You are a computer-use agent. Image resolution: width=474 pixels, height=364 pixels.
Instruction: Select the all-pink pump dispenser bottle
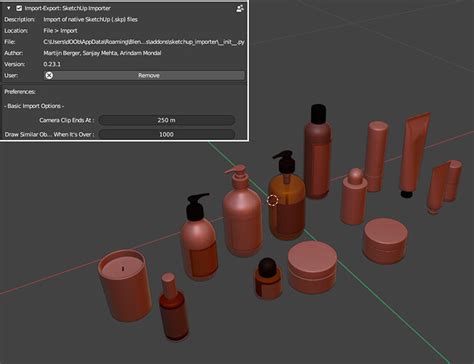pos(243,213)
